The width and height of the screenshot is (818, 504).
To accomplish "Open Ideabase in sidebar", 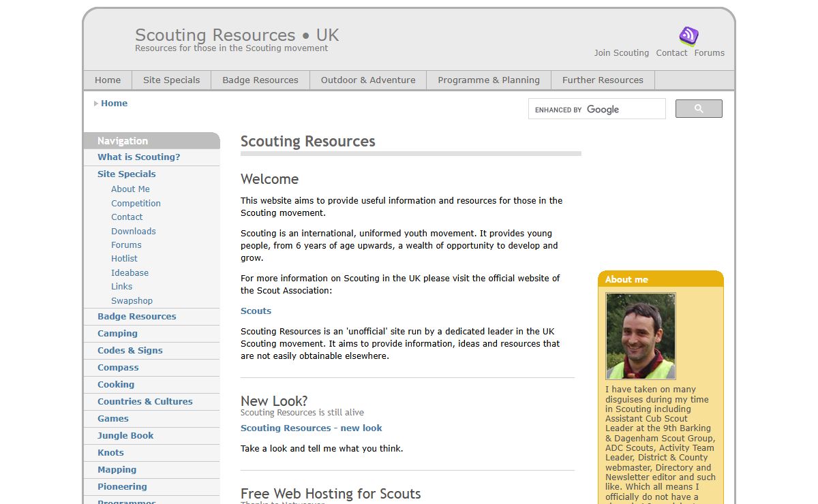I will (x=130, y=273).
